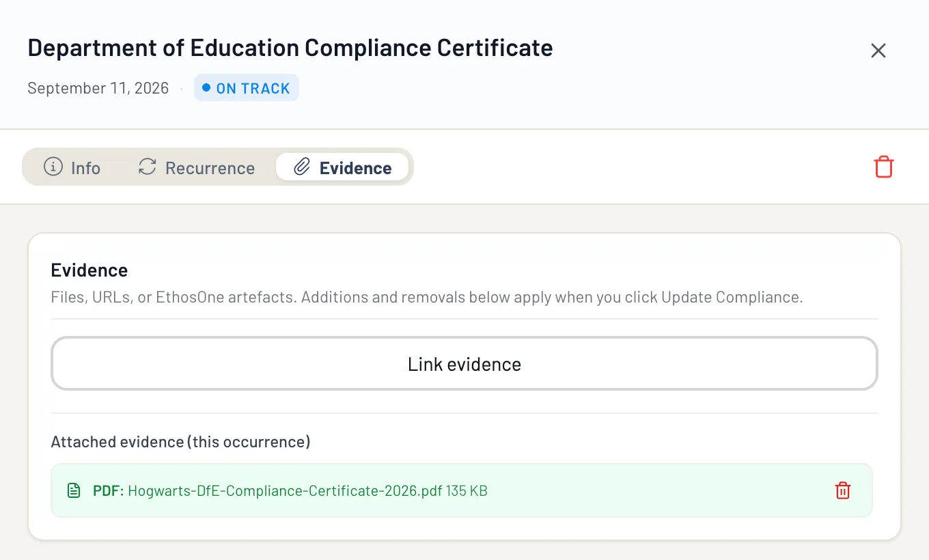This screenshot has width=929, height=560.
Task: Open Hogwarts-DfE-Compliance-Certificate-2026.pdf file name
Action: (x=285, y=490)
